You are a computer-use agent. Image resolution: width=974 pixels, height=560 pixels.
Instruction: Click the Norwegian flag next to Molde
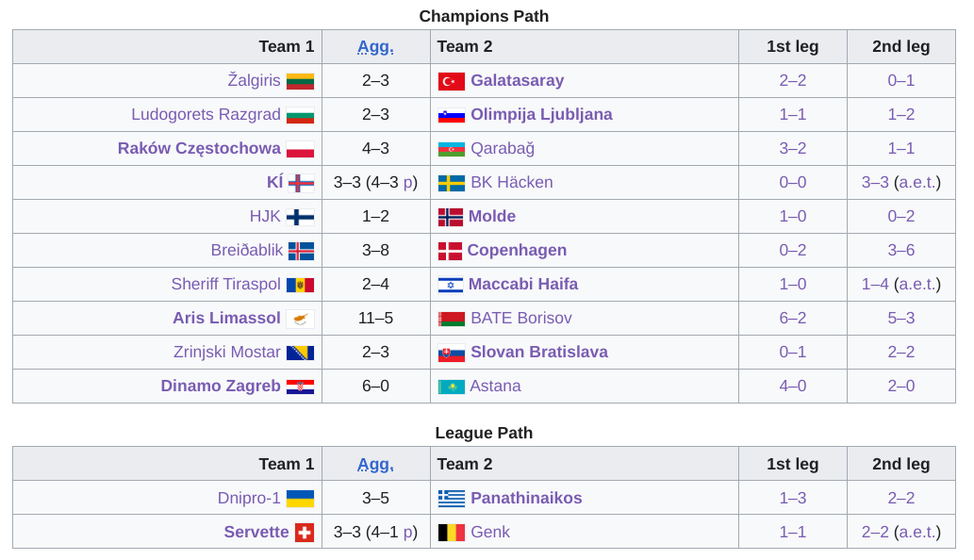451,217
